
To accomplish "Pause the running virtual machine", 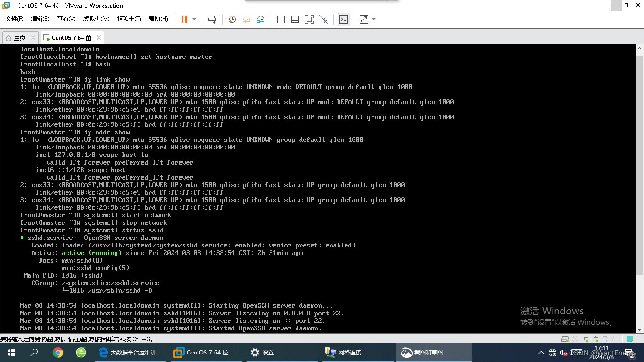I will tap(184, 19).
